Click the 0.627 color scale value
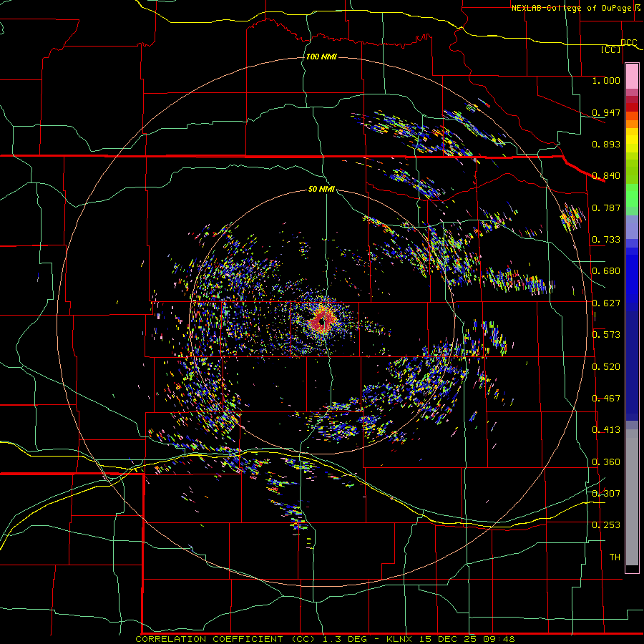 pos(606,303)
